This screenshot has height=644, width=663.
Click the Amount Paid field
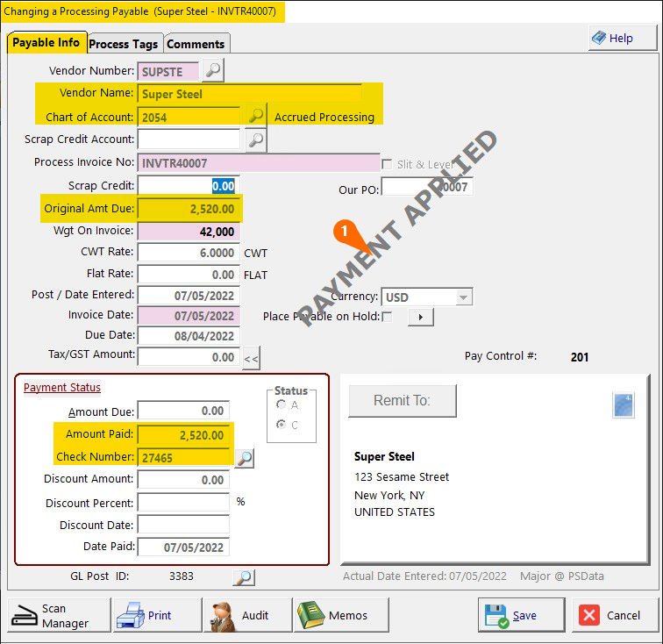pyautogui.click(x=183, y=435)
